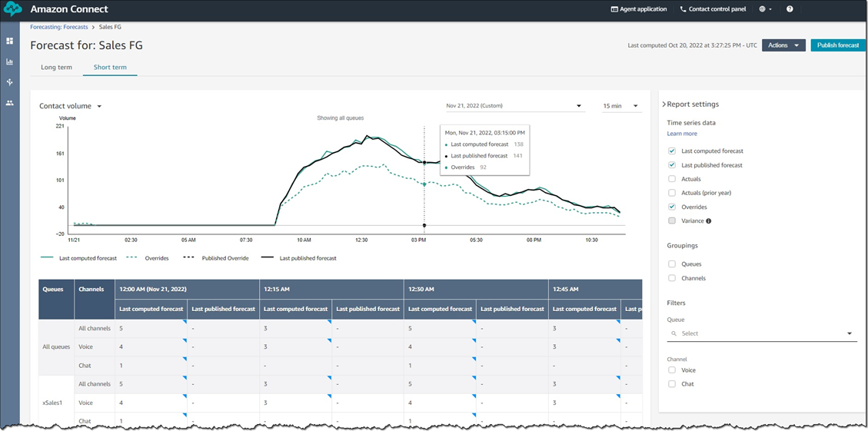Click the Queue Select filter field
The height and width of the screenshot is (431, 868).
762,333
